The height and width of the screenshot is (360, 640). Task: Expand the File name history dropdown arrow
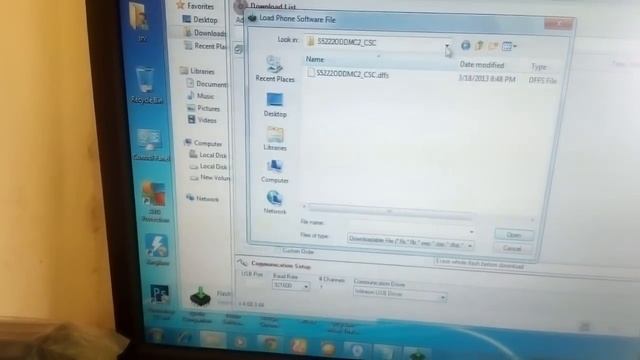click(x=472, y=231)
